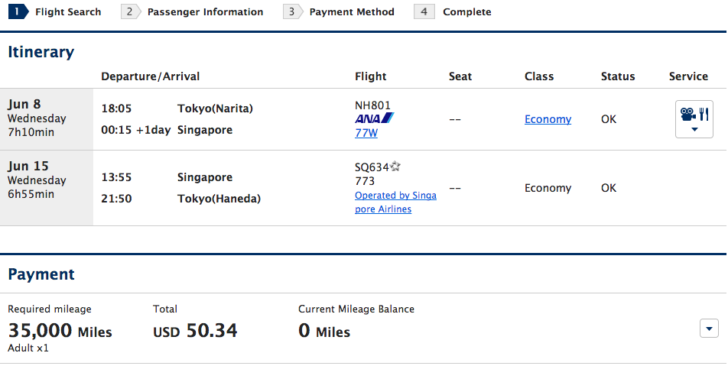Select step 4 number badge

(x=424, y=12)
